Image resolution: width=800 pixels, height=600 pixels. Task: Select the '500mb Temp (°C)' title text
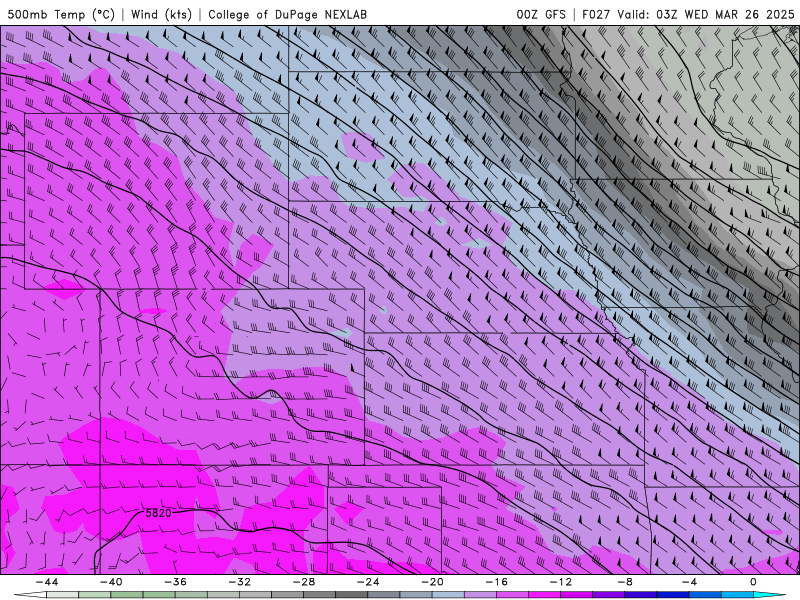point(61,14)
